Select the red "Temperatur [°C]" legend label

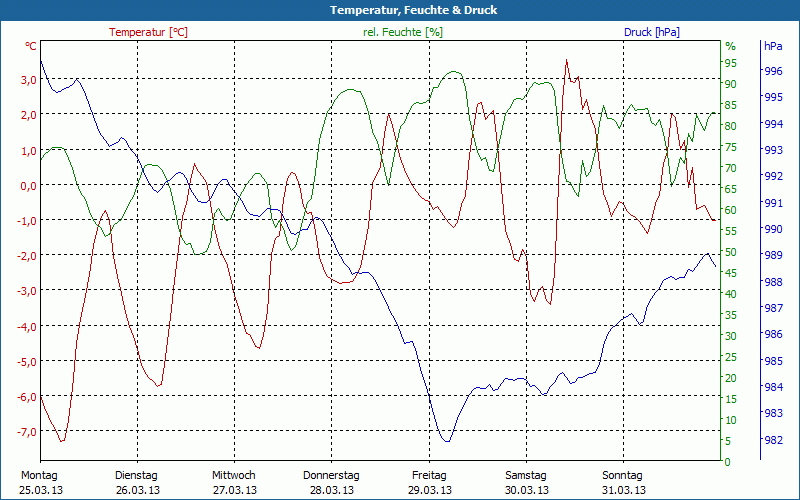click(148, 32)
